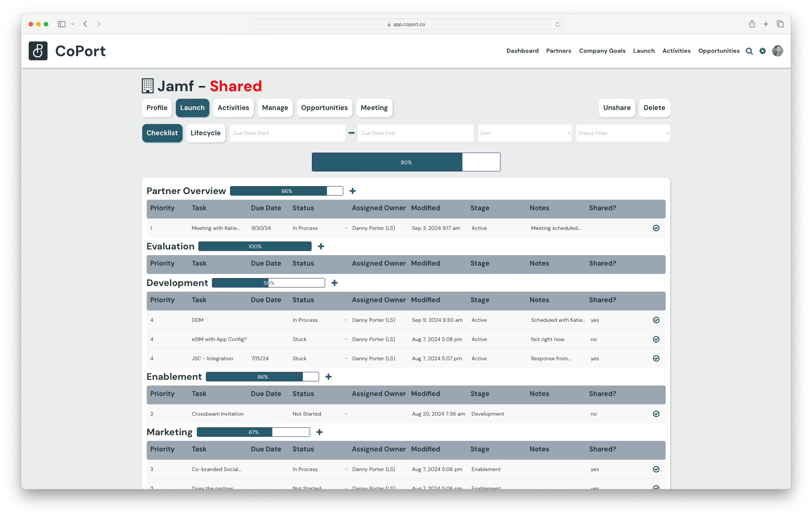The width and height of the screenshot is (812, 517).
Task: Select the Launch tab for Jamf
Action: tap(192, 108)
